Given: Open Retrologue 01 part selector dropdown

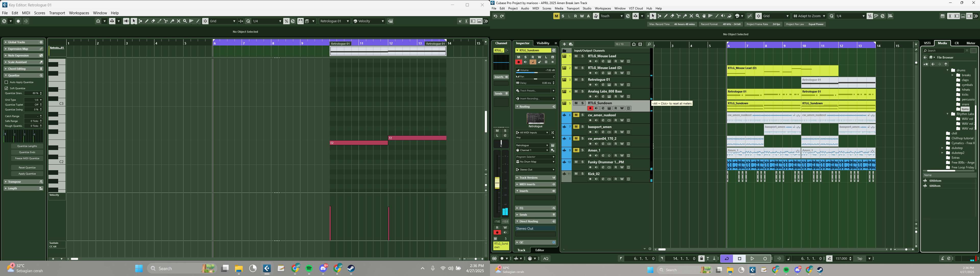Looking at the screenshot, I should tap(335, 21).
